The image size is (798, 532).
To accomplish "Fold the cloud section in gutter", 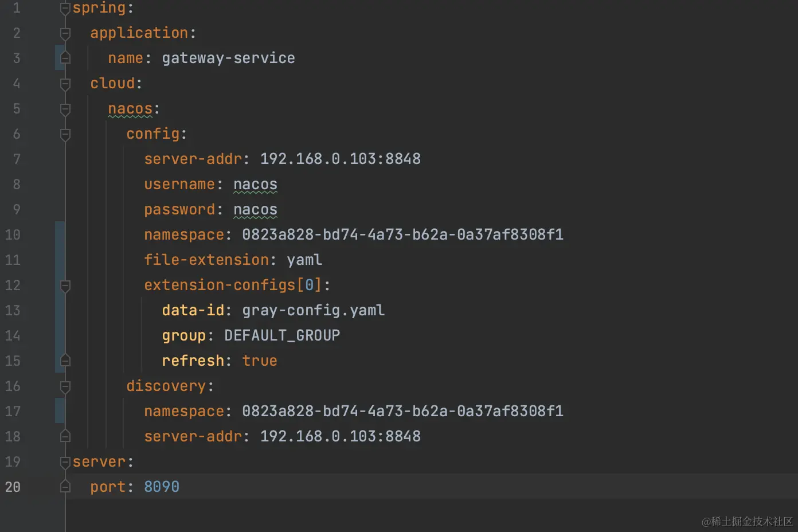I will pyautogui.click(x=65, y=84).
